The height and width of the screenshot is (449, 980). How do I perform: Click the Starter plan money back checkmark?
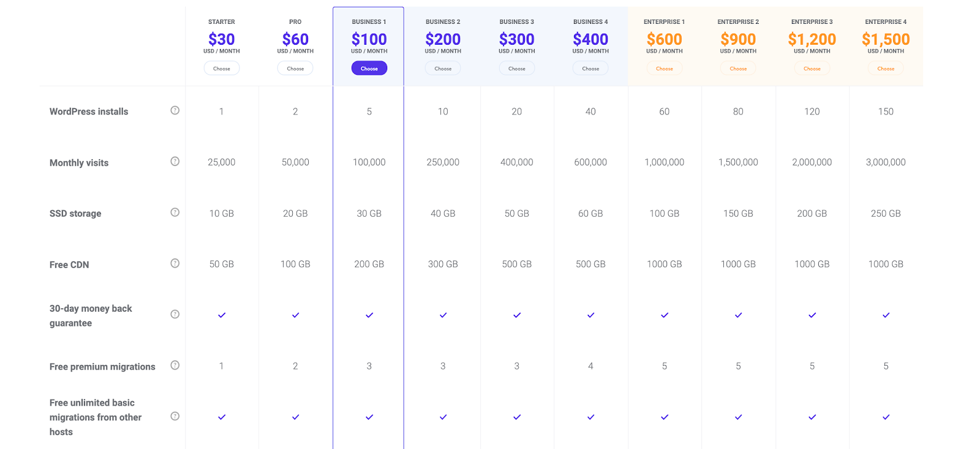(x=222, y=315)
